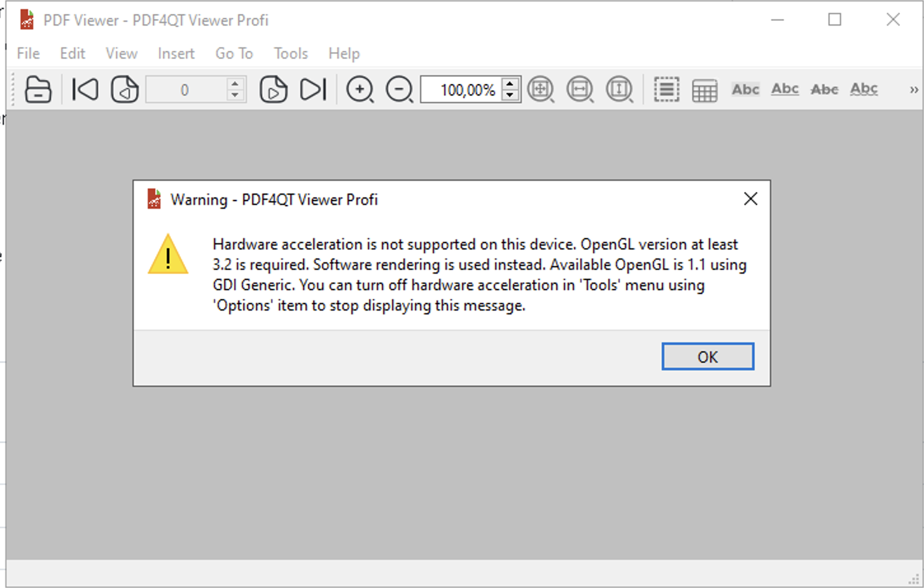Navigate to the next page
Viewport: 924px width, 588px height.
tap(274, 89)
